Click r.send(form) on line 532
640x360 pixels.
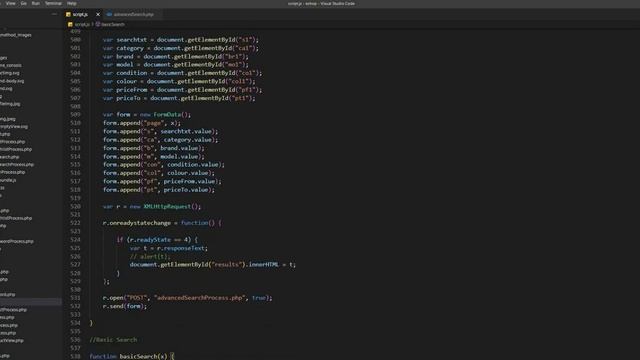[x=124, y=306]
